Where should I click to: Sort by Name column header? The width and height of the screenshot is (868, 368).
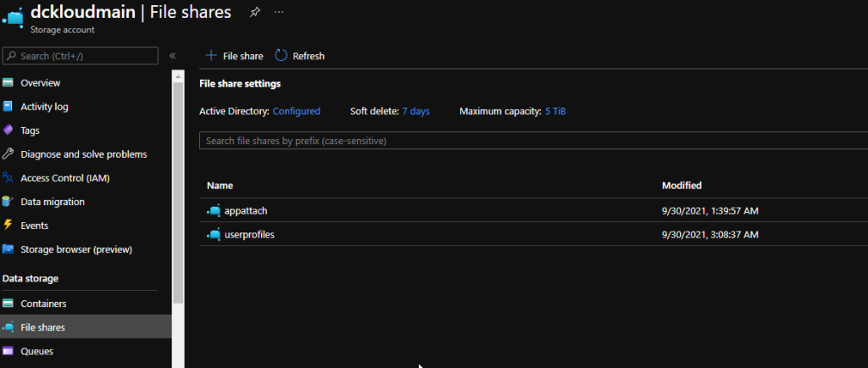[220, 186]
